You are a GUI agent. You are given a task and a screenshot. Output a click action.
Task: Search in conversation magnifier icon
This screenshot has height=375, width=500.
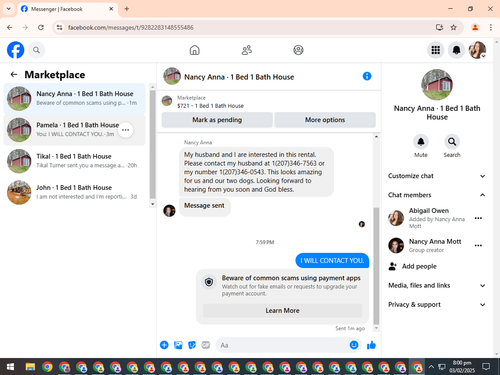tap(452, 142)
